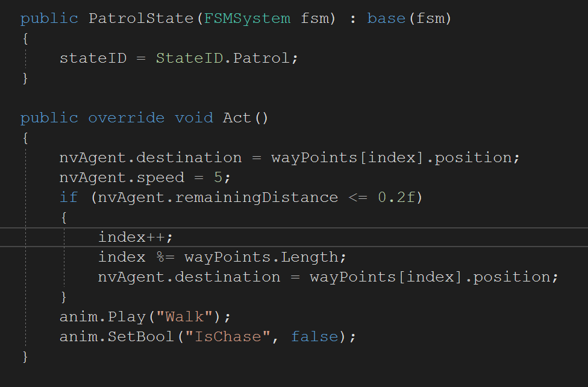This screenshot has height=387, width=588.
Task: Click the PatrolState constructor name
Action: [142, 19]
